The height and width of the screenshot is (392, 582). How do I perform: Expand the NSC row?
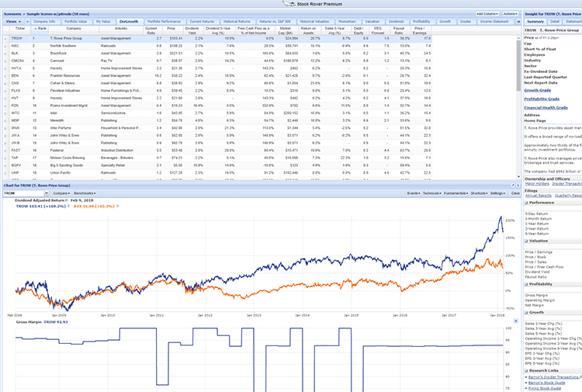point(5,46)
